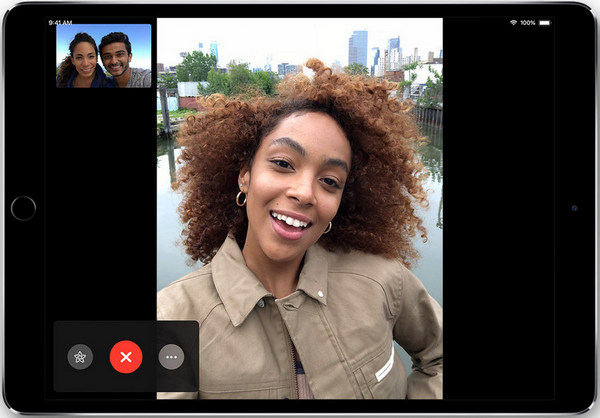Tap the 100% battery percentage text

[x=528, y=23]
